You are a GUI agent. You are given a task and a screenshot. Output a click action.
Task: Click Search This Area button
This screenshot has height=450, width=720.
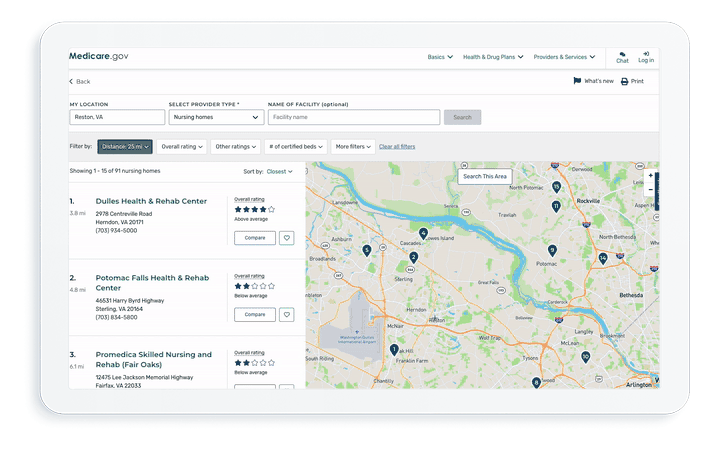click(x=485, y=176)
